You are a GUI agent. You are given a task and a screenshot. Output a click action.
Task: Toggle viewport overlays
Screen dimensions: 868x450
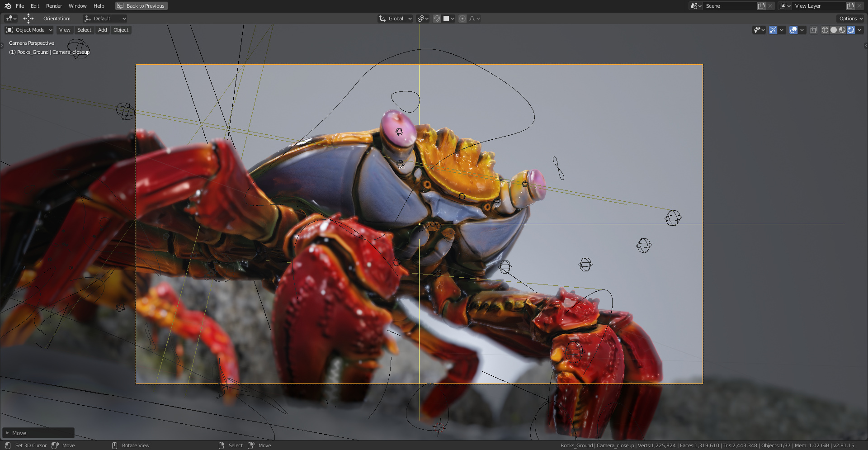tap(793, 30)
